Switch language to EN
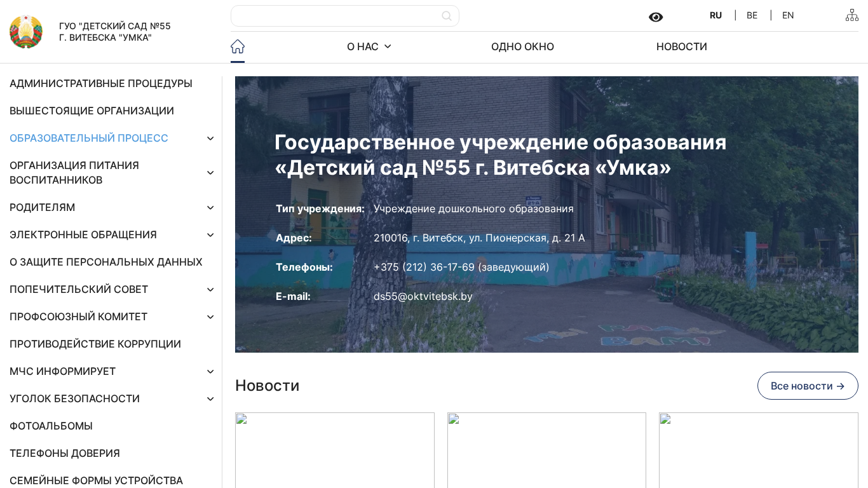This screenshot has height=488, width=868. (788, 15)
